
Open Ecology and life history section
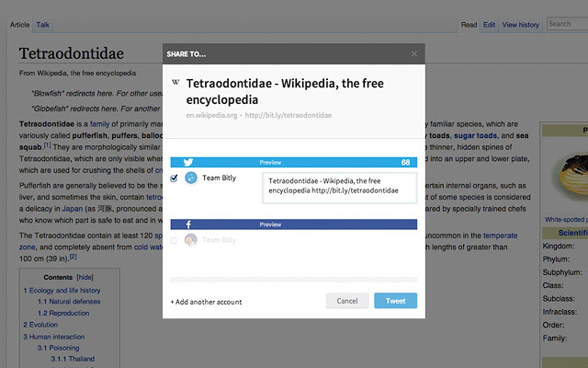pyautogui.click(x=62, y=291)
